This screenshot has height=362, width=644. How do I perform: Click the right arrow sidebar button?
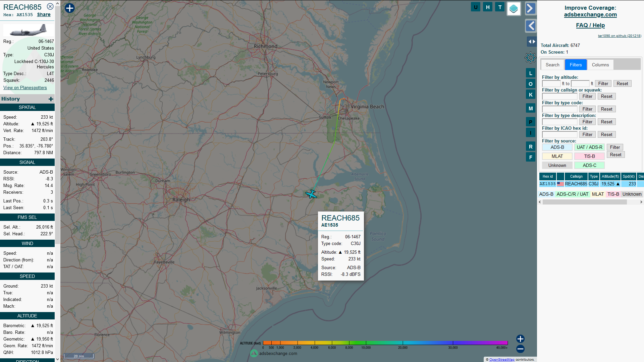[530, 8]
